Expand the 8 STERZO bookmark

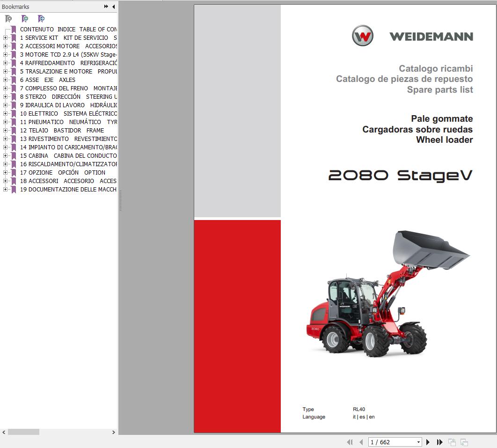(5, 97)
